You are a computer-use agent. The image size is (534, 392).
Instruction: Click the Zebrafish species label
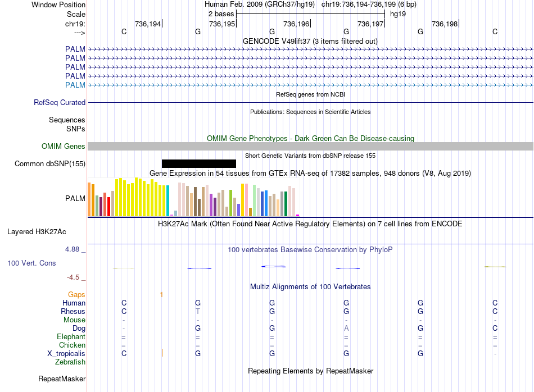(x=70, y=362)
